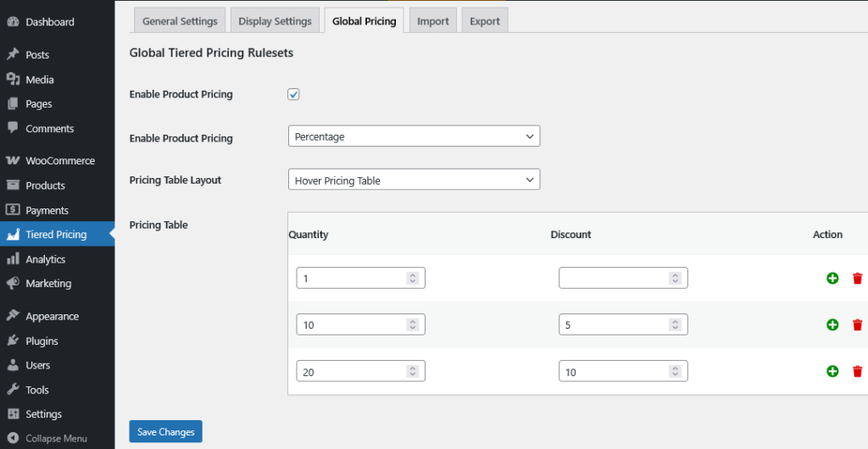Delete the quantity 20 pricing row
868x449 pixels.
tap(857, 371)
